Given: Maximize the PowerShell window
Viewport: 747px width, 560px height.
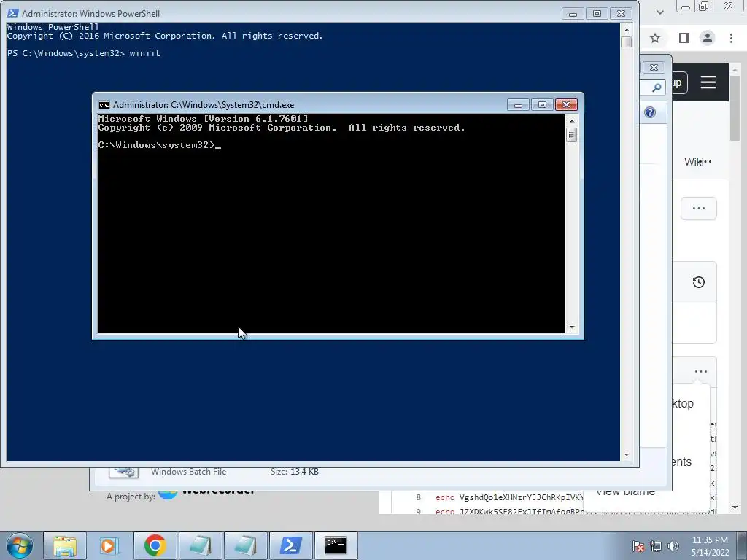Looking at the screenshot, I should tap(597, 14).
